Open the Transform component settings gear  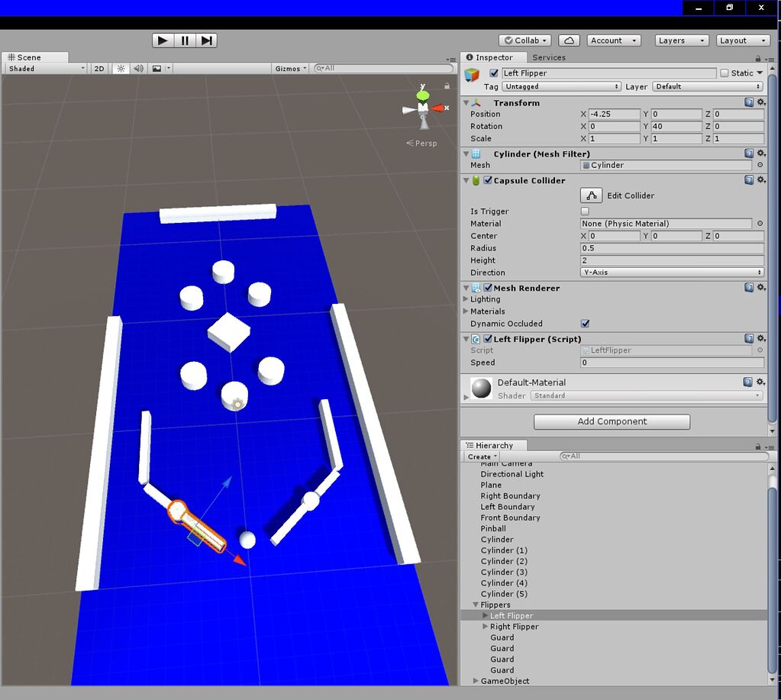[x=760, y=102]
